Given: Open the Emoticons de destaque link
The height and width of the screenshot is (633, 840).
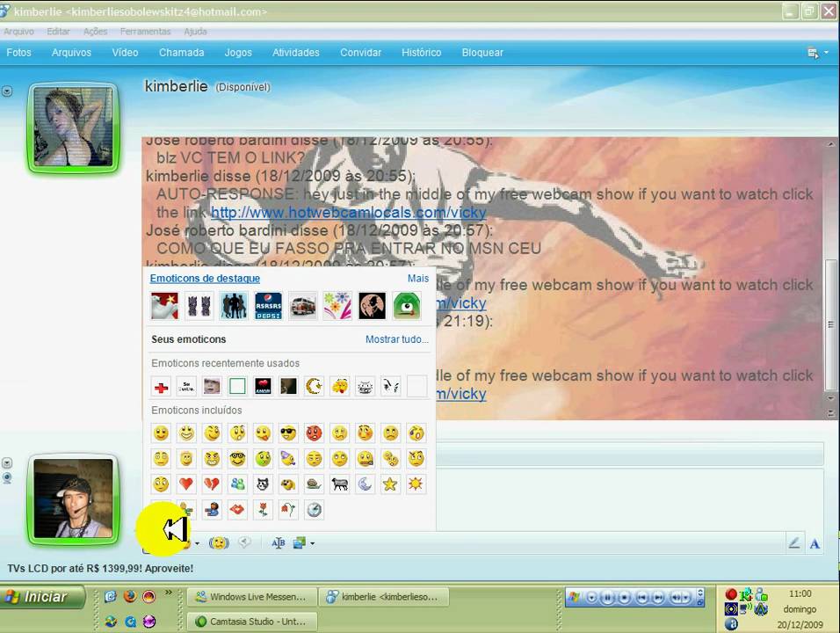Looking at the screenshot, I should click(205, 278).
